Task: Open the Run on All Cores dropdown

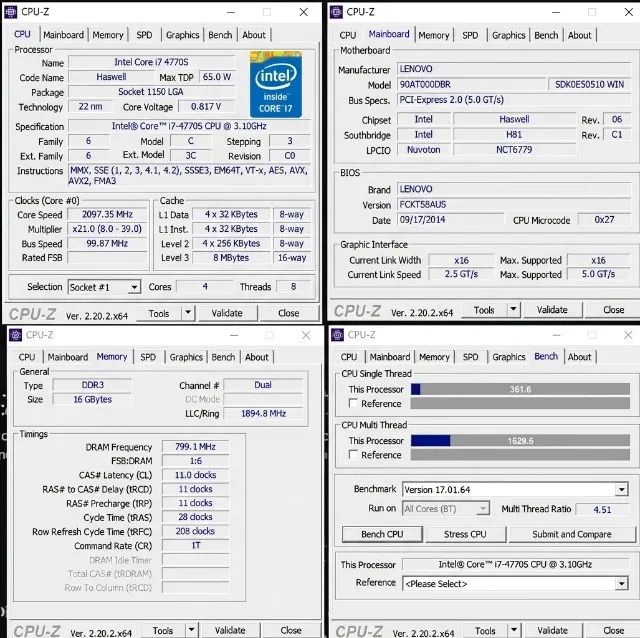Action: (x=483, y=509)
